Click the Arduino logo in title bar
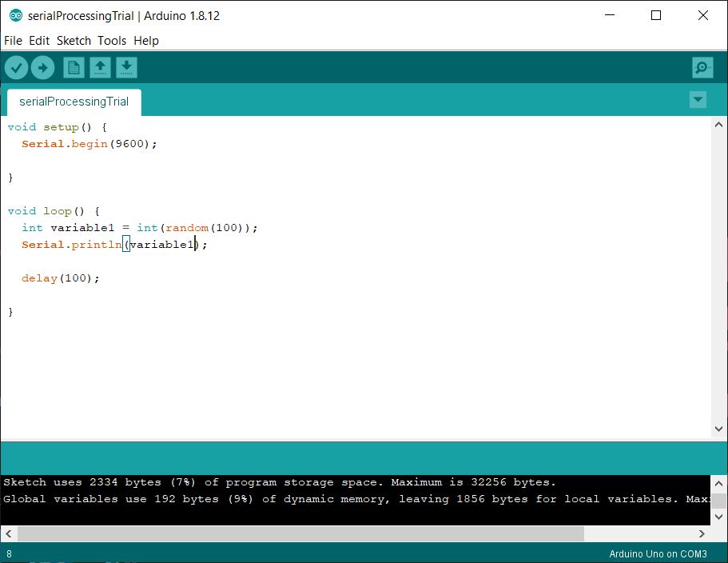728x563 pixels. (x=16, y=15)
